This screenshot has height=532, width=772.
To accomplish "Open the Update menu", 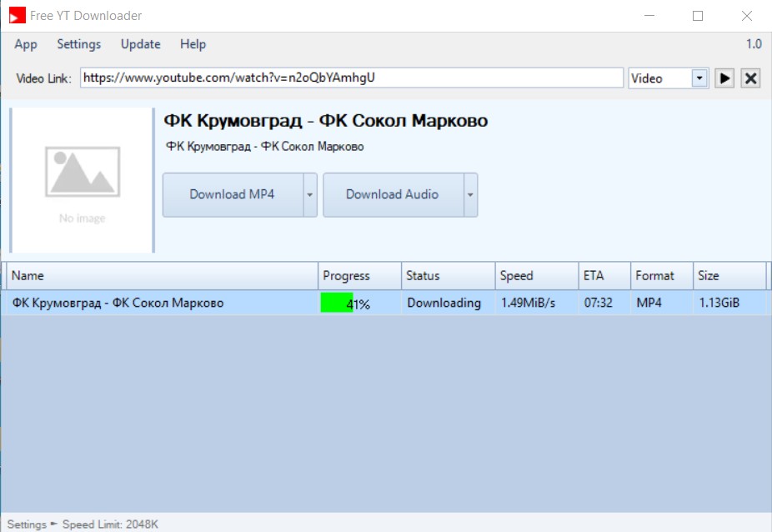I will point(140,44).
